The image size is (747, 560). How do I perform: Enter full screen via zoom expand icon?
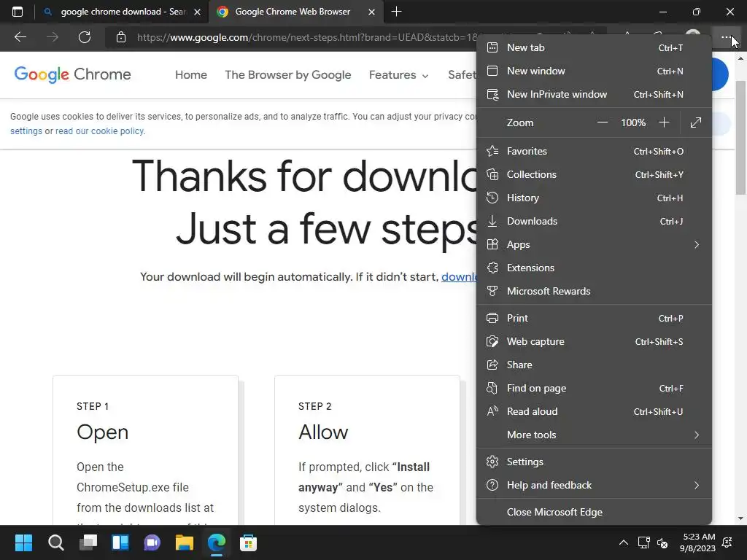(695, 122)
